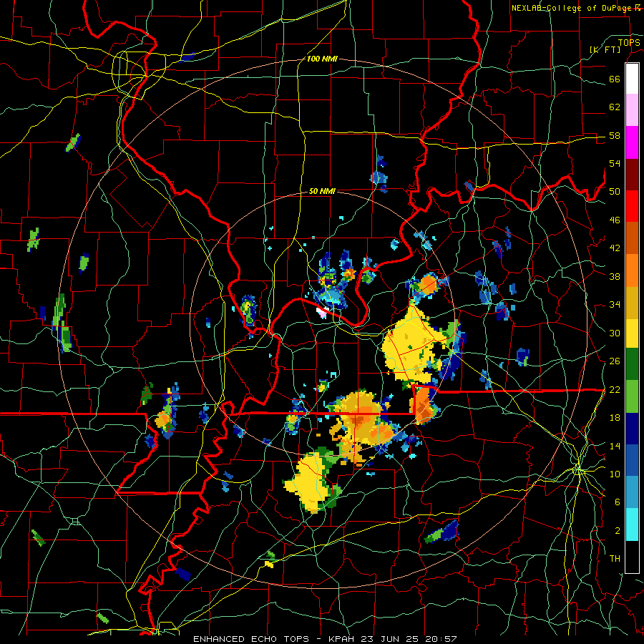
Task: Pick the cyan legend swatch
Action: [632, 524]
